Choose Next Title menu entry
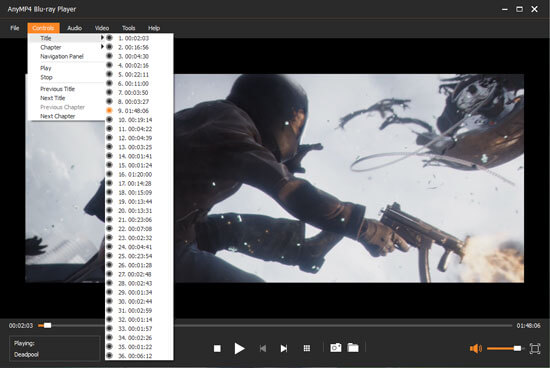The image size is (550, 368). [x=53, y=98]
